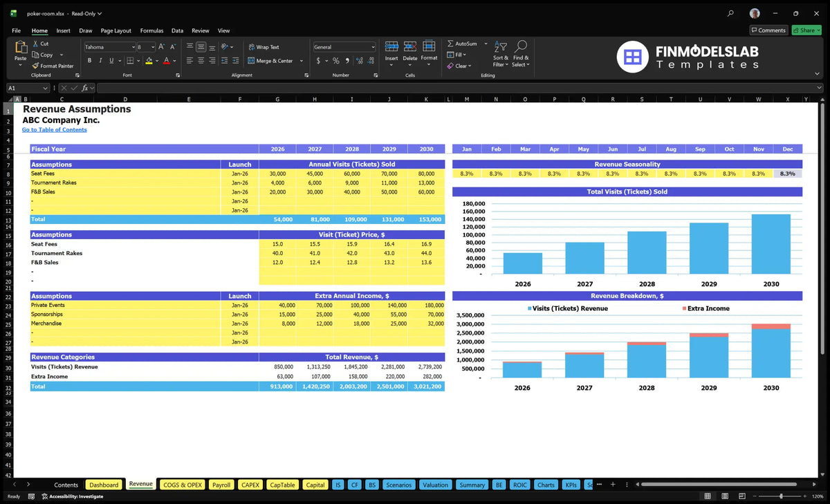
Task: Toggle Wrap Text
Action: point(264,47)
